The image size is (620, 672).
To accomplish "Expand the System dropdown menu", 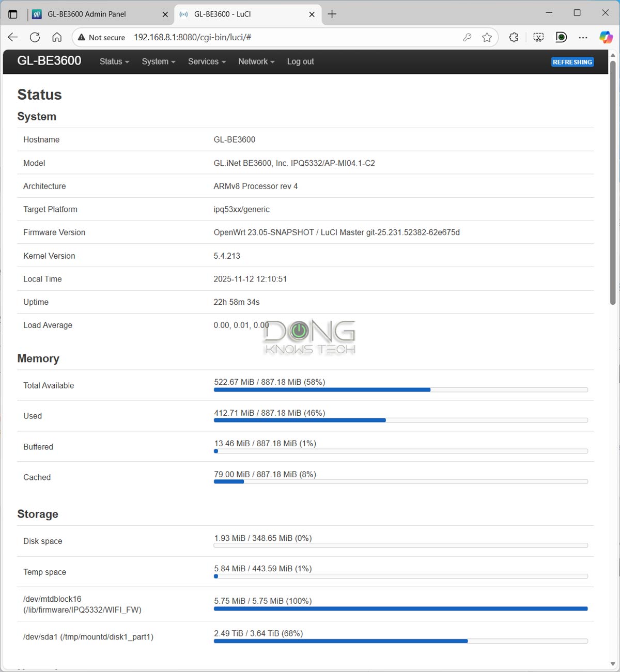I will coord(159,61).
